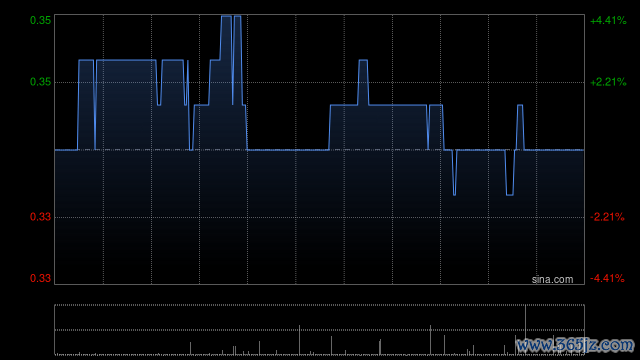Click the -2.21% percentage label
Viewport: 640px width, 360px height.
click(607, 217)
